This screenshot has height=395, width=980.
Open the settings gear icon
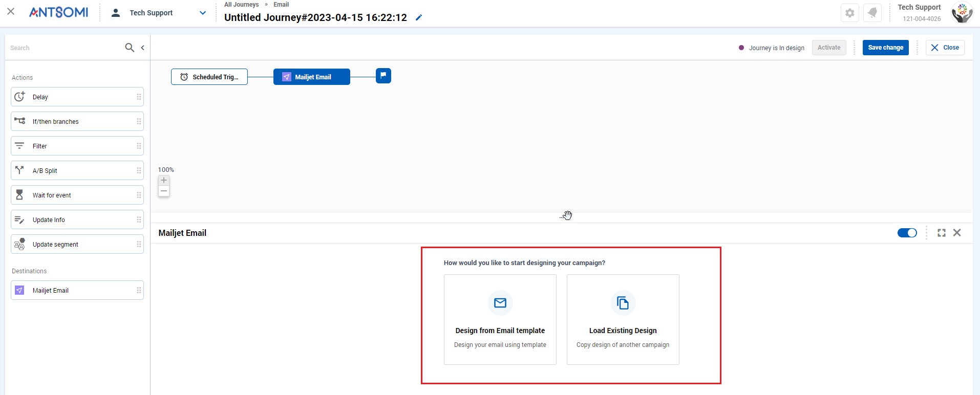[x=850, y=13]
